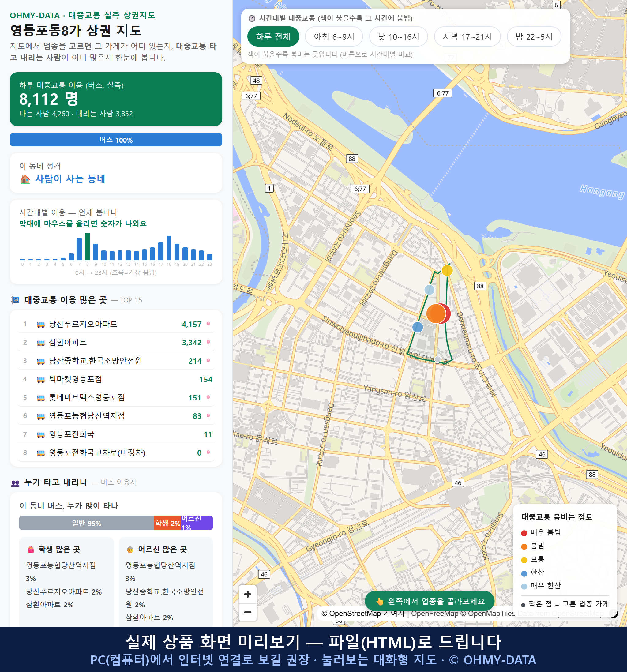Click the 붐빔 orange legend dot

coord(524,546)
